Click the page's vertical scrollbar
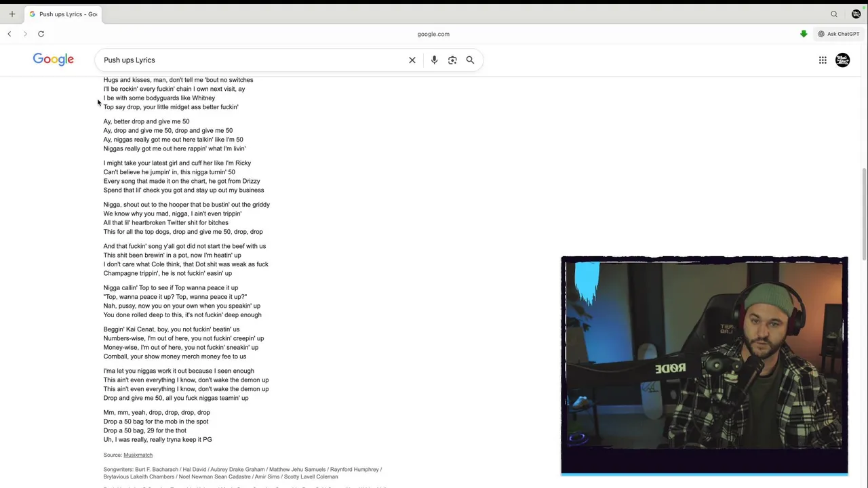Viewport: 868px width, 488px height. pos(864,213)
